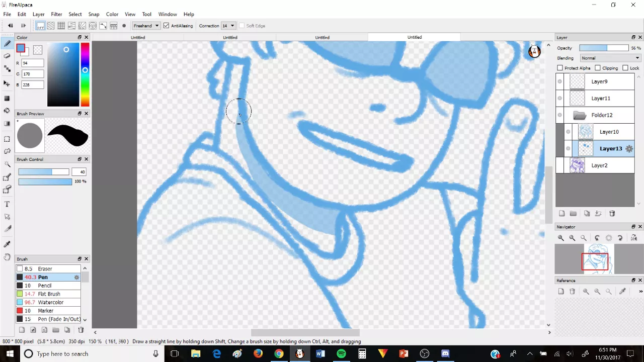The height and width of the screenshot is (362, 644).
Task: Open Layer13 settings gear
Action: pos(629,149)
